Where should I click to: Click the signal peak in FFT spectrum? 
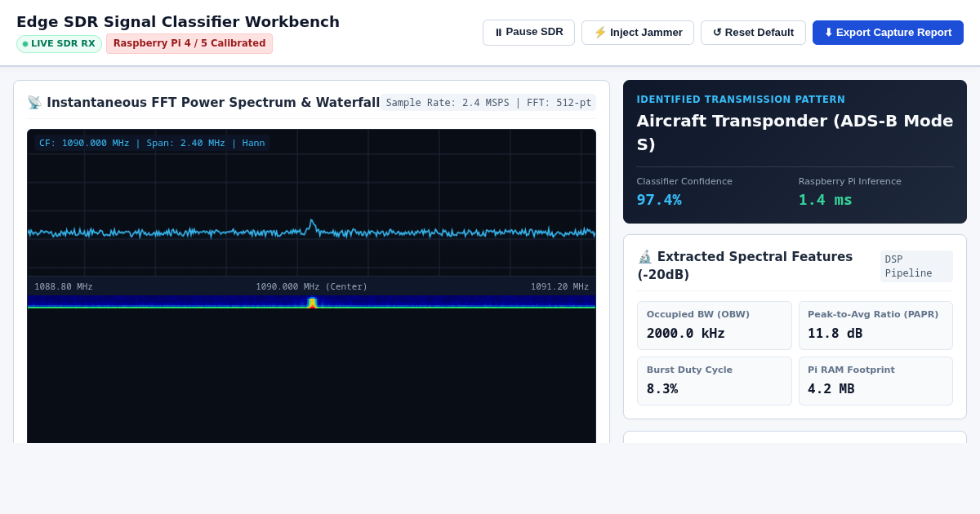pos(311,224)
